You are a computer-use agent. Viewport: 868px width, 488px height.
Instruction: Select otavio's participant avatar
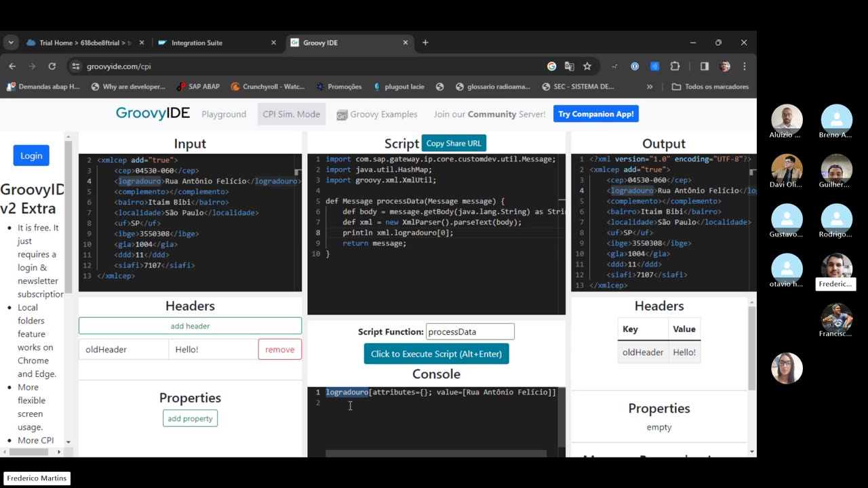click(x=787, y=270)
